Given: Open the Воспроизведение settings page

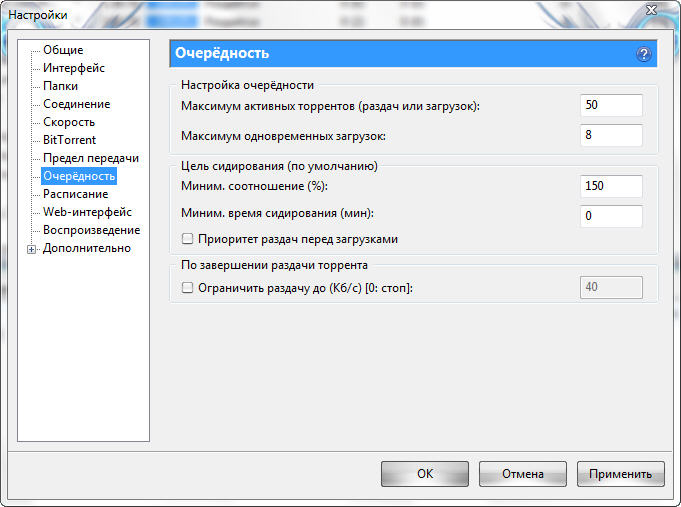Looking at the screenshot, I should (x=91, y=230).
